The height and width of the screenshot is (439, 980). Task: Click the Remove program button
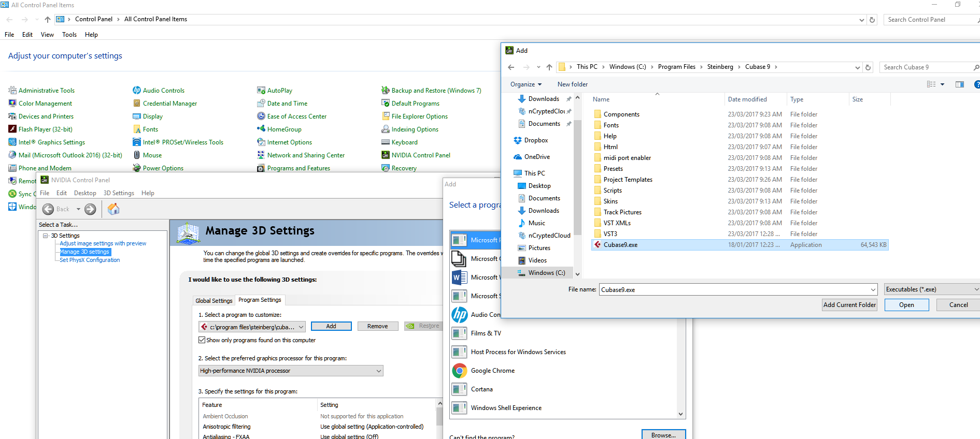pyautogui.click(x=377, y=326)
